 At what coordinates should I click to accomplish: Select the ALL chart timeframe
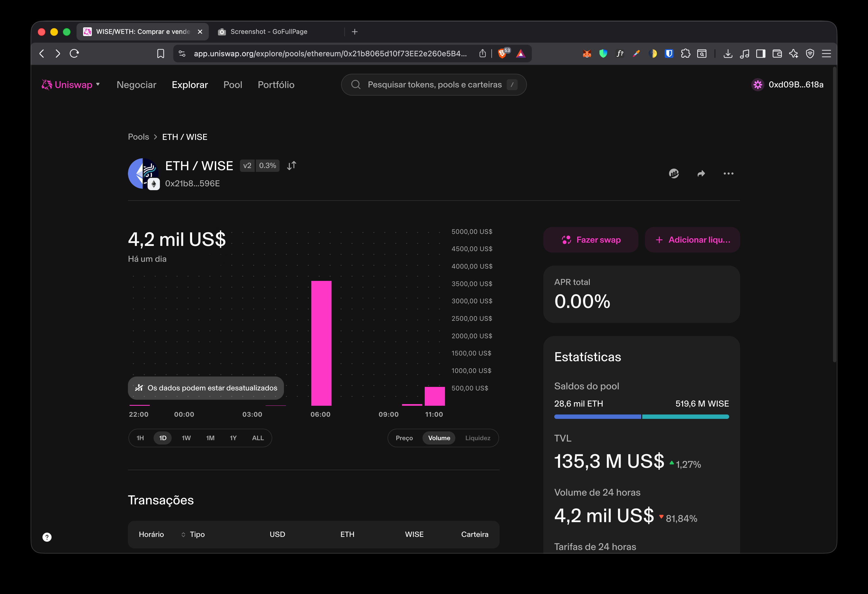[258, 438]
